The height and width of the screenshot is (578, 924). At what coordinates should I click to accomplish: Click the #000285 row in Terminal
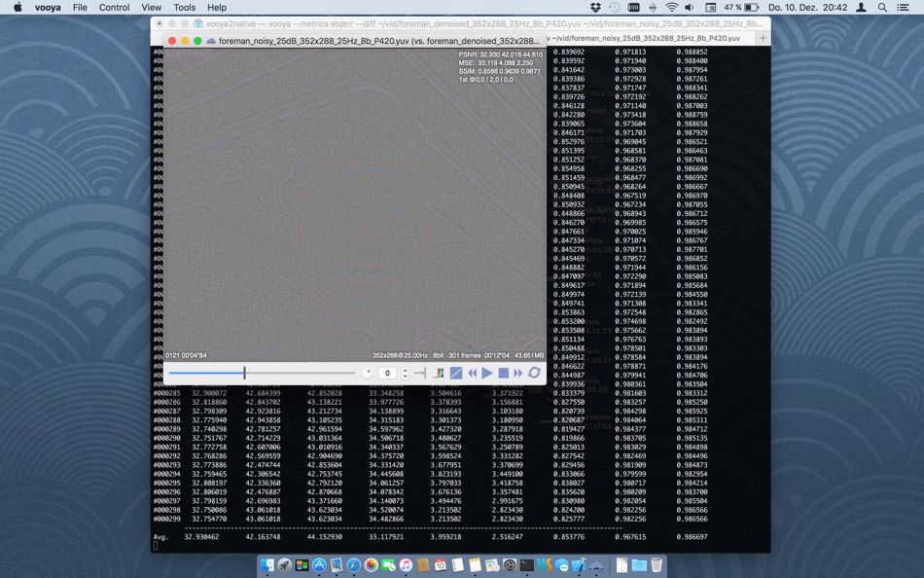(430, 393)
